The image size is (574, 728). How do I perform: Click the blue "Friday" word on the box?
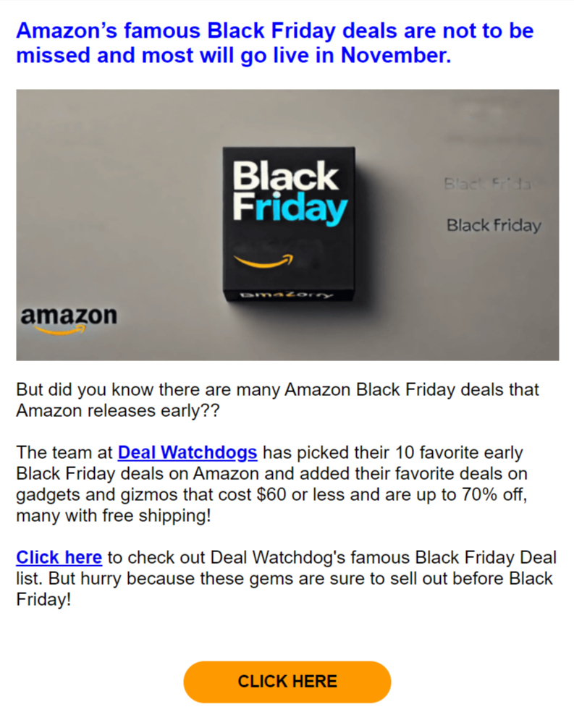290,209
